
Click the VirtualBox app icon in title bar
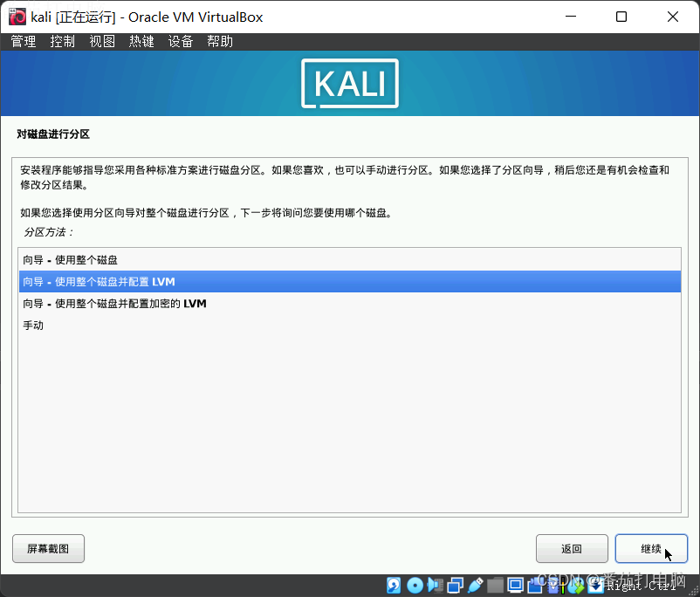tap(17, 17)
